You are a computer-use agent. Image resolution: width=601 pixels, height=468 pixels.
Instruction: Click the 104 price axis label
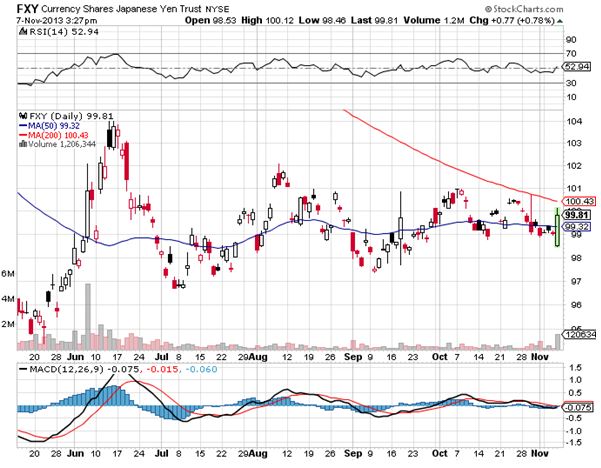click(574, 122)
